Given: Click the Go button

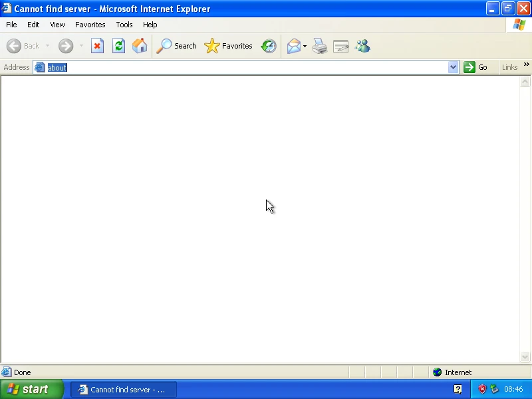Looking at the screenshot, I should tap(475, 67).
